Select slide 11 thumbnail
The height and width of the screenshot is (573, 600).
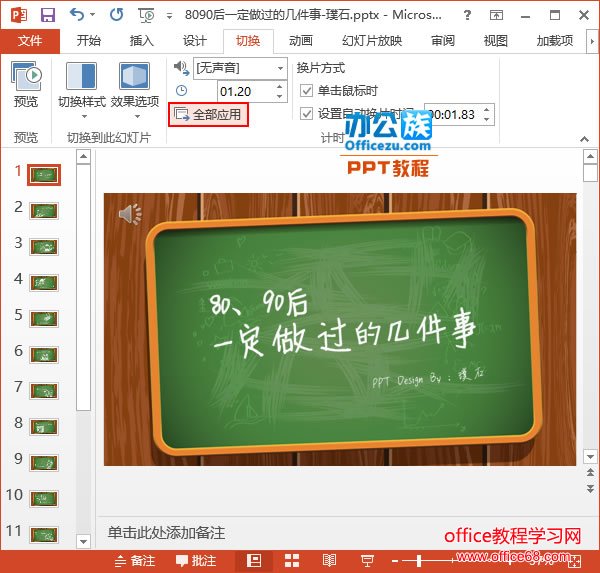44,535
